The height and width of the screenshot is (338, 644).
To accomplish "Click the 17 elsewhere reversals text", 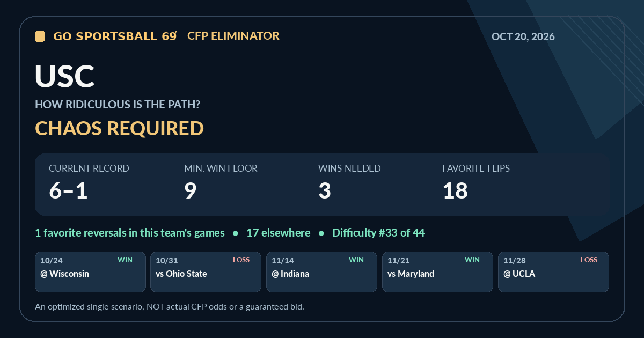I will pos(278,233).
